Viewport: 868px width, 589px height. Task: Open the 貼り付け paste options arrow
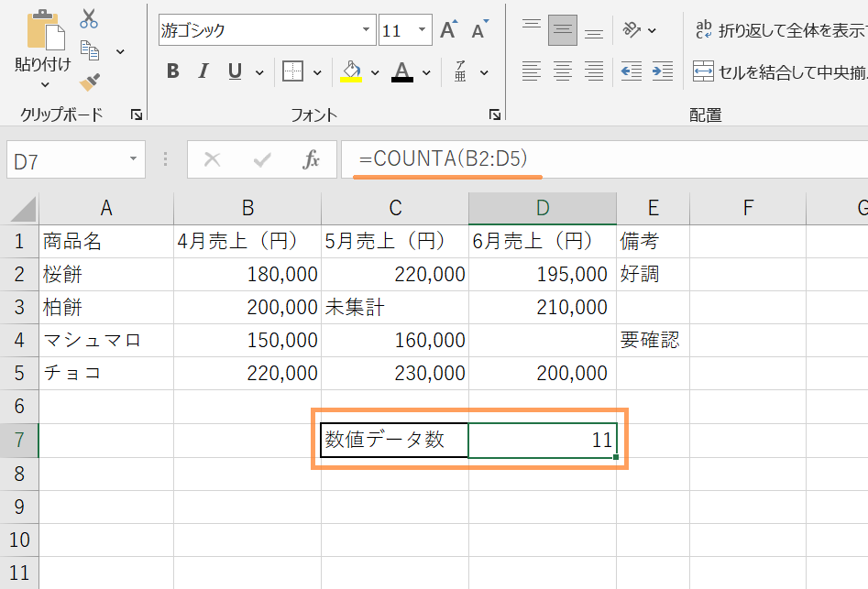[x=44, y=85]
